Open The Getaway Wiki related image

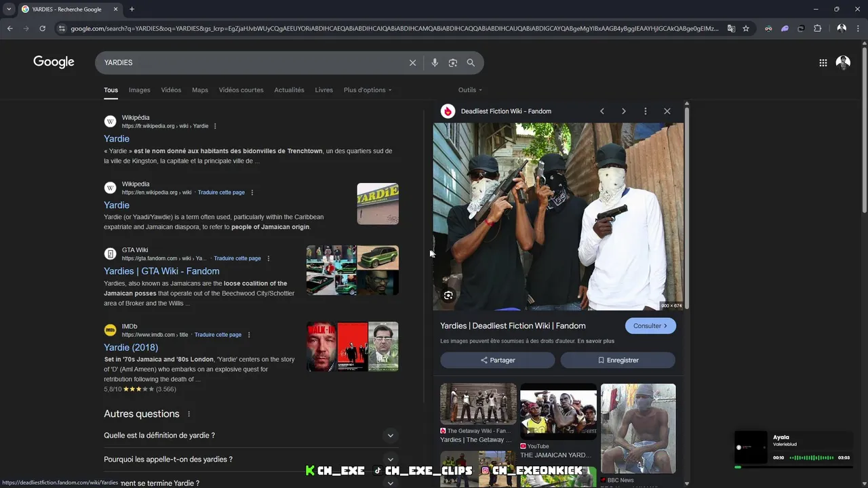pyautogui.click(x=478, y=404)
